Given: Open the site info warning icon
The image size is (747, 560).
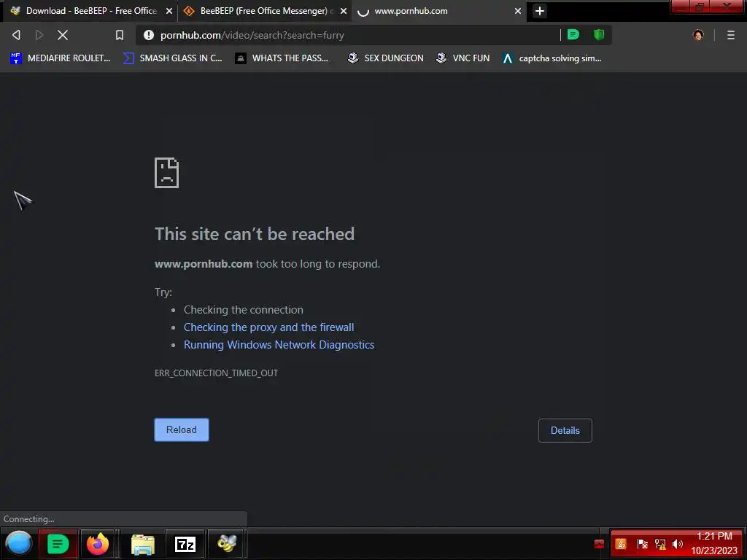Looking at the screenshot, I should 149,35.
